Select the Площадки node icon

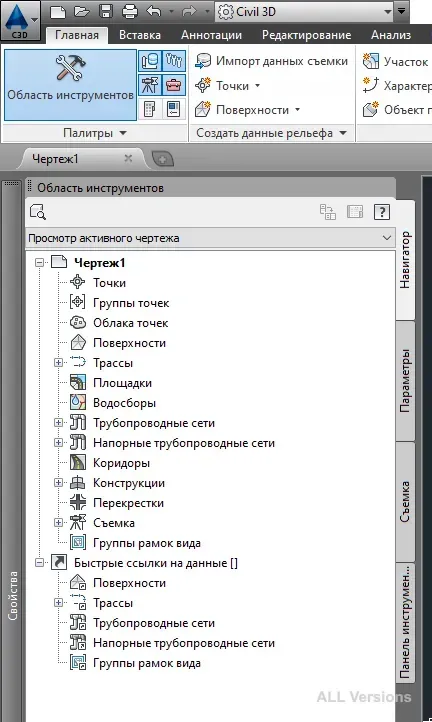tap(77, 382)
